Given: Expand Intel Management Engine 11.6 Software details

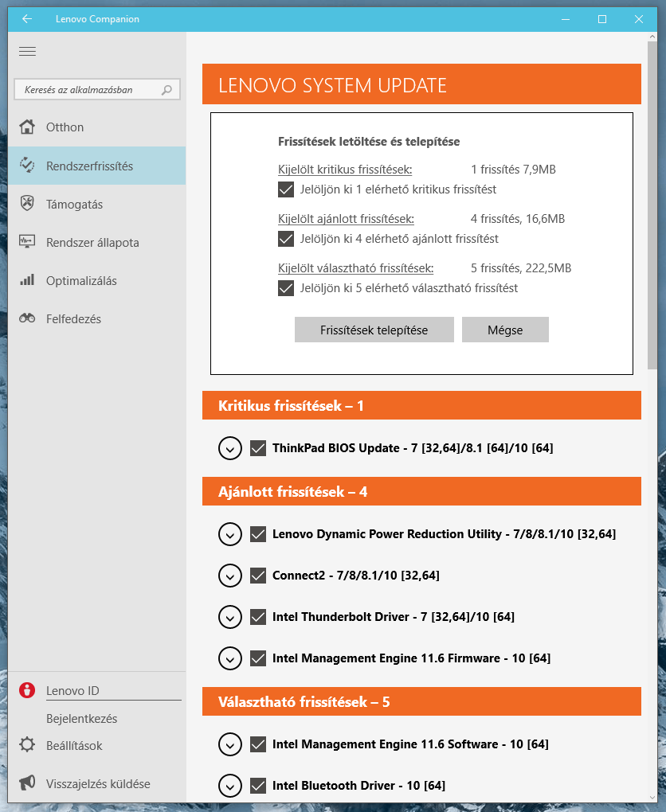Looking at the screenshot, I should point(230,744).
